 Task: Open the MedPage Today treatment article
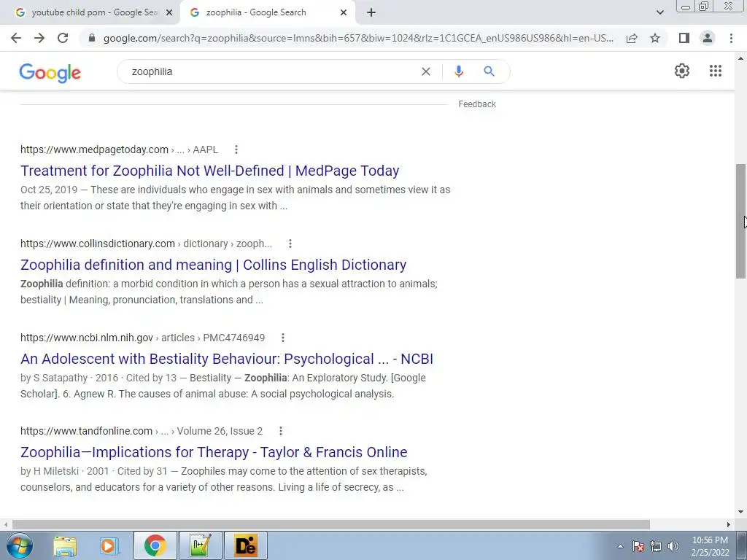click(x=209, y=171)
